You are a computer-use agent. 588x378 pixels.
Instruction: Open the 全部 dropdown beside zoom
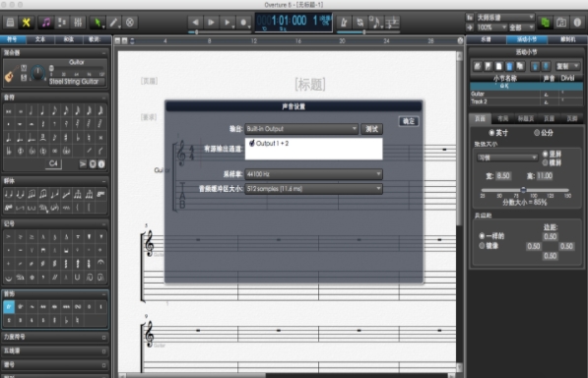pos(521,28)
